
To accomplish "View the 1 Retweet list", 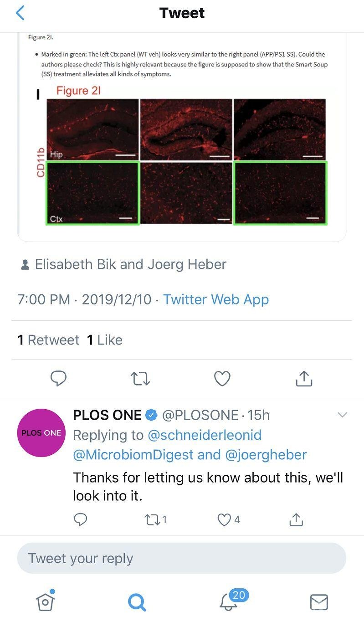I will (48, 340).
